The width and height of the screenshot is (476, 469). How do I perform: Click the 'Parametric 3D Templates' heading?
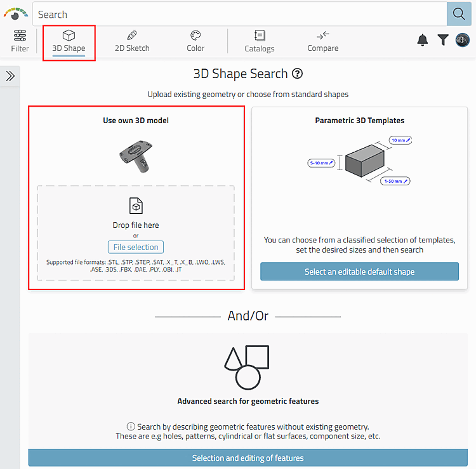coord(359,121)
